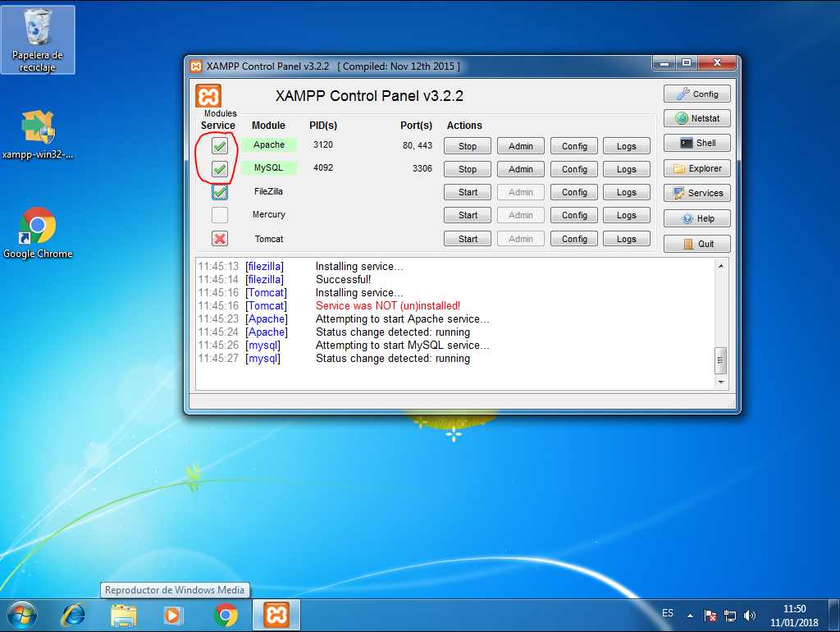Uncheck the Apache service checkbox
This screenshot has width=840, height=632.
point(218,145)
